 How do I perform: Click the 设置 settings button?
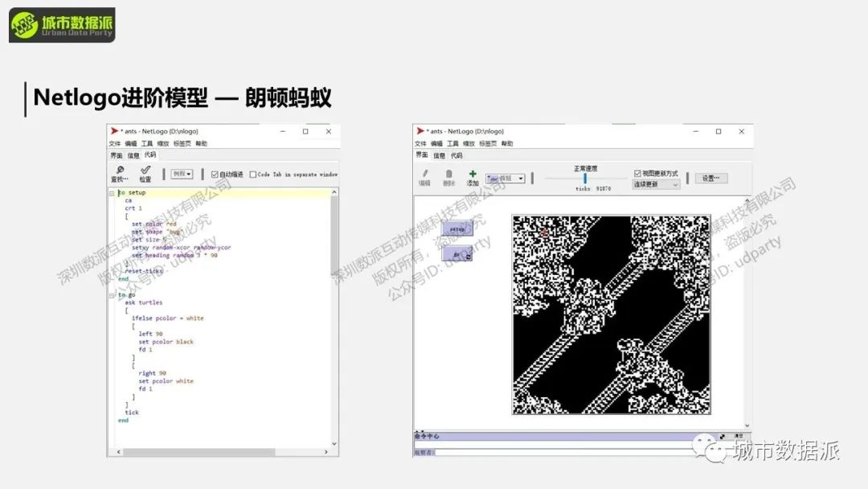point(710,179)
